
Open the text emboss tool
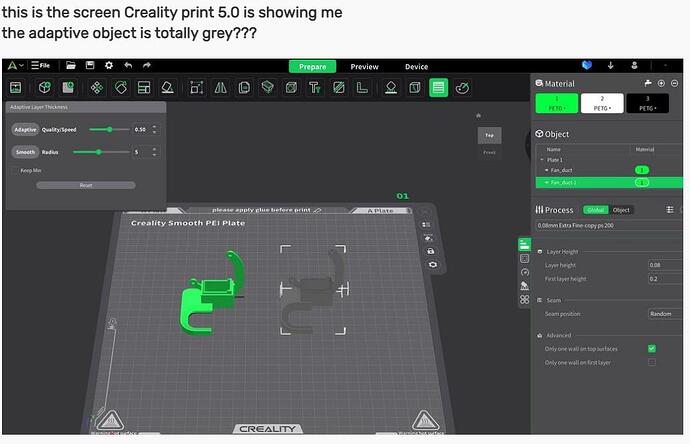pos(314,88)
